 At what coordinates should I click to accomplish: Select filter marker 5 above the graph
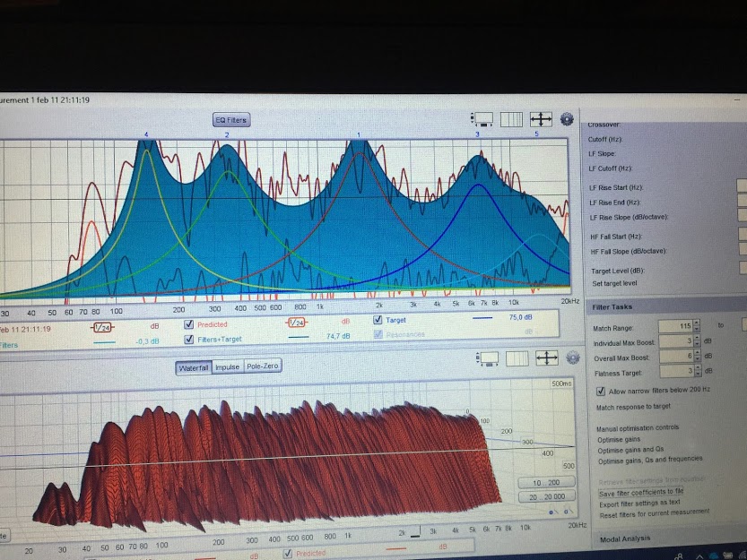click(536, 134)
